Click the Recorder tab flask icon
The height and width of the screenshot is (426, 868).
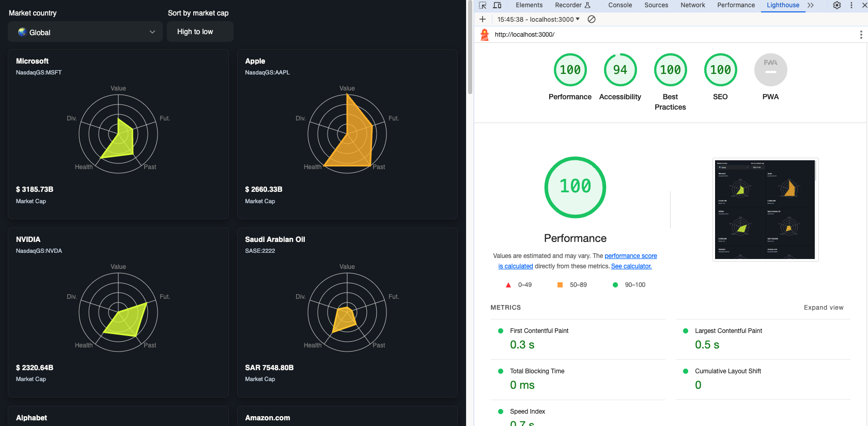(x=587, y=5)
